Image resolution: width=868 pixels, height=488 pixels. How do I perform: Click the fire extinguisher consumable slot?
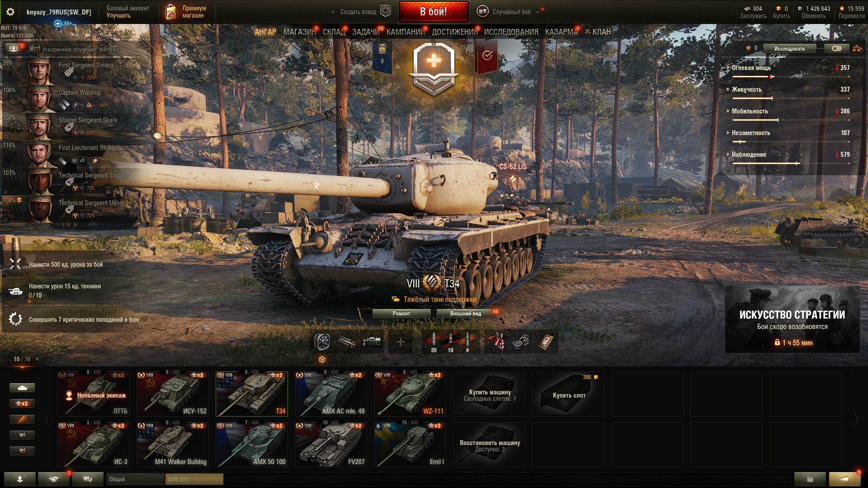pos(496,342)
